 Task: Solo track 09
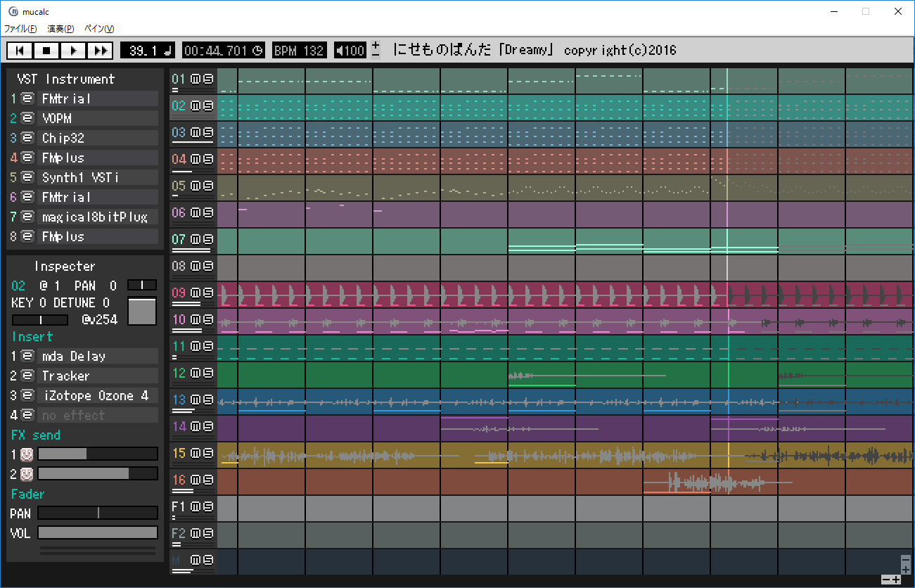coord(208,293)
